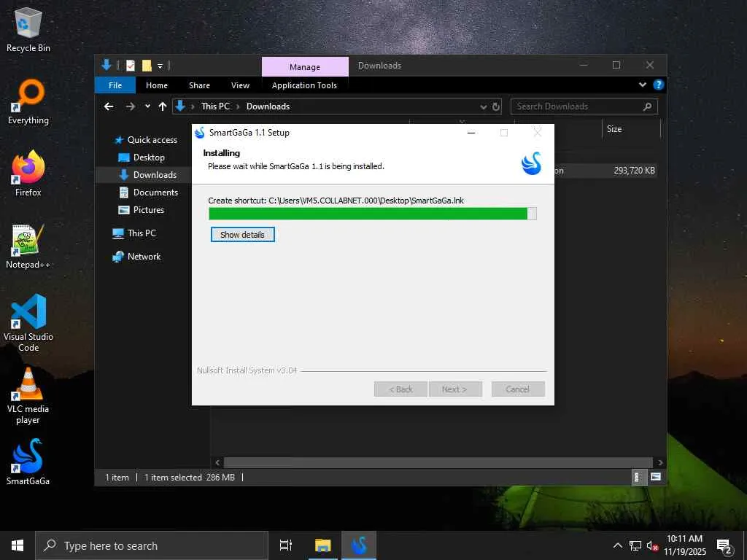Select Network in the navigation pane
This screenshot has width=747, height=560.
coord(136,257)
